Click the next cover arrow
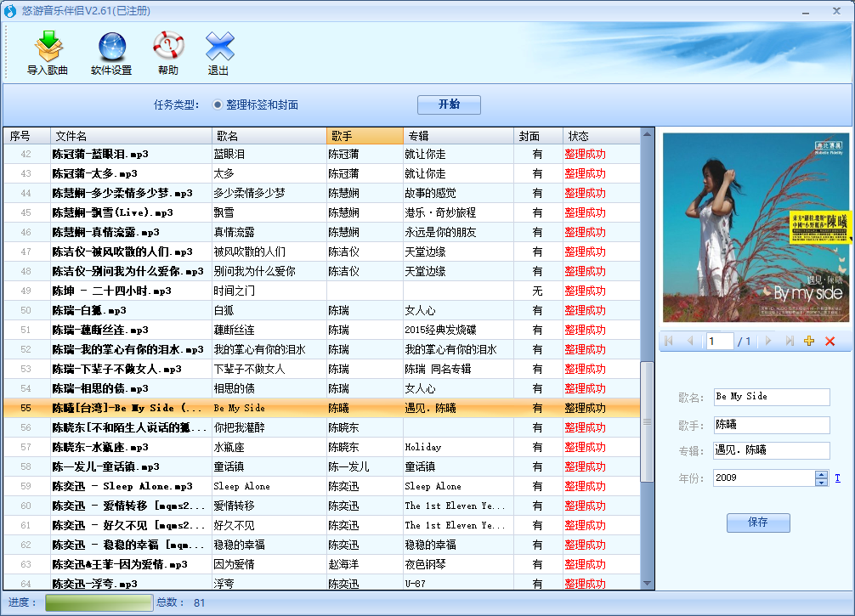The image size is (855, 616). click(769, 340)
